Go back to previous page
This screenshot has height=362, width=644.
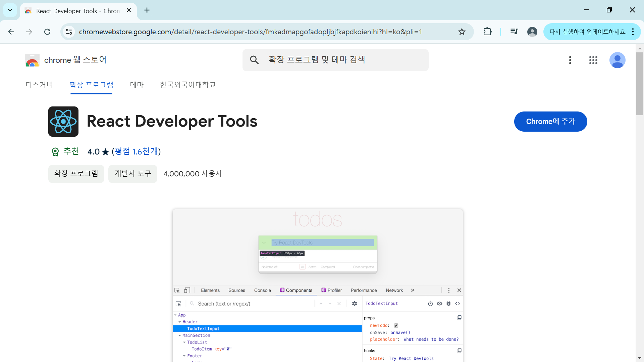(x=11, y=32)
